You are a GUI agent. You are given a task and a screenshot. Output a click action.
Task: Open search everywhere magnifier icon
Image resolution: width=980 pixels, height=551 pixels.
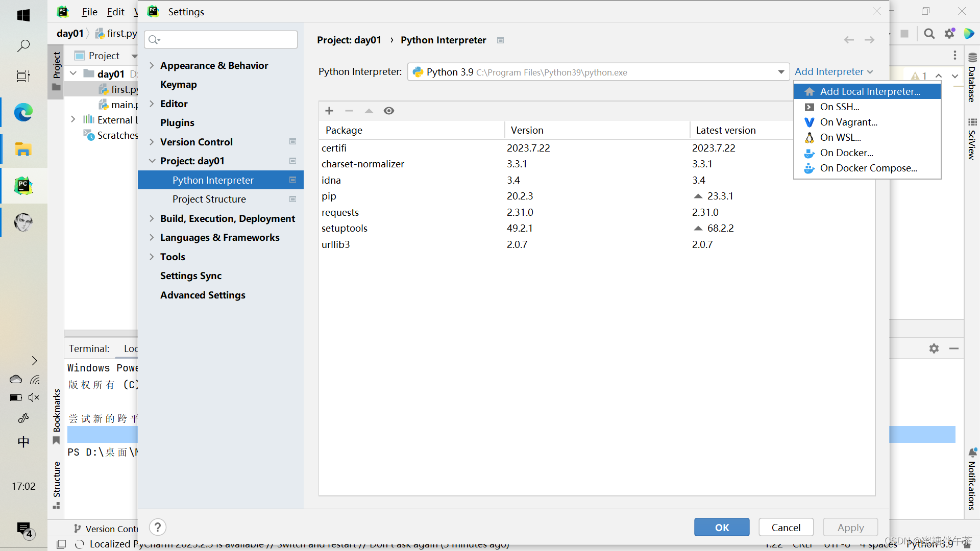pyautogui.click(x=929, y=34)
